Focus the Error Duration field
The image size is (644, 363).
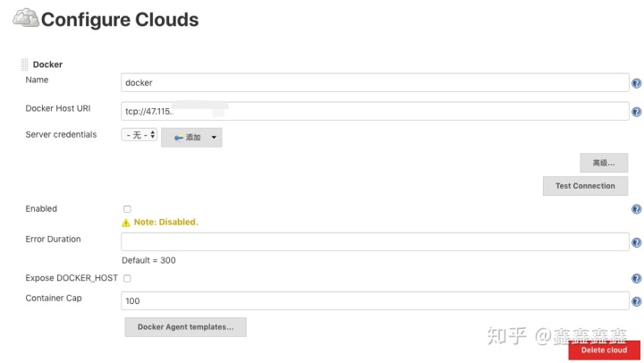[x=375, y=241]
